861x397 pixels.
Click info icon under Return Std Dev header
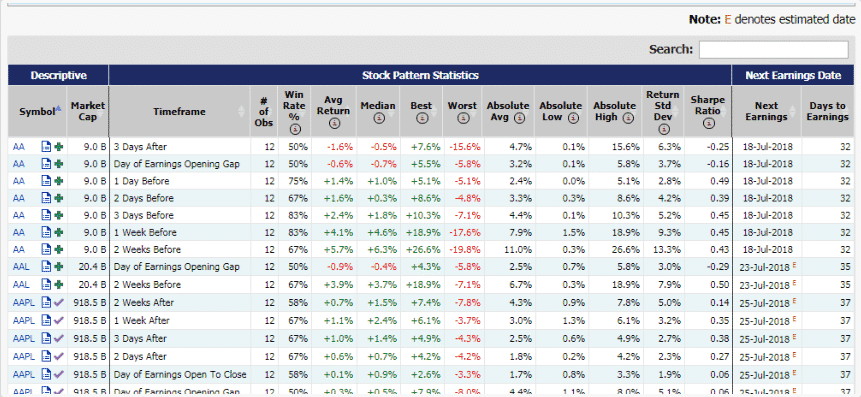(x=663, y=129)
